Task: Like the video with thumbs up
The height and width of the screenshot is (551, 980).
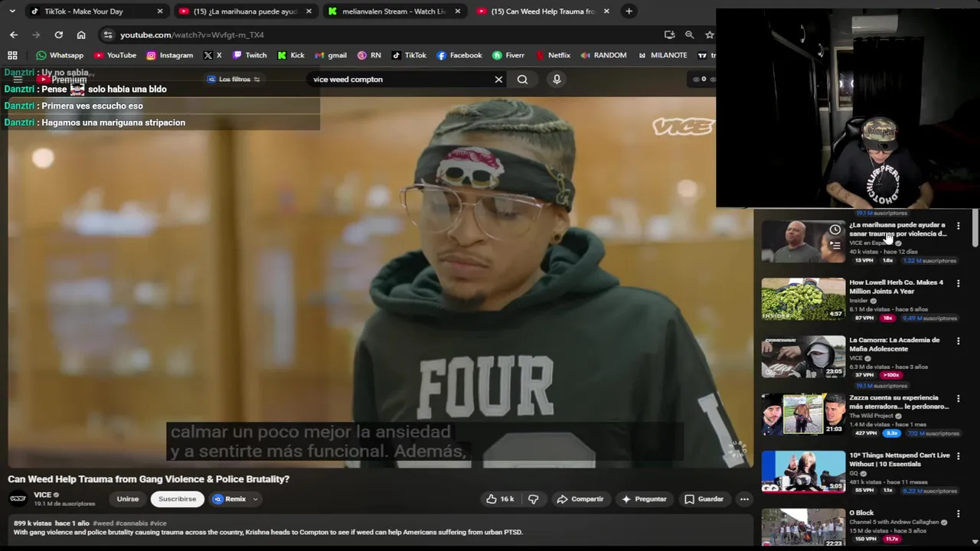Action: 500,499
